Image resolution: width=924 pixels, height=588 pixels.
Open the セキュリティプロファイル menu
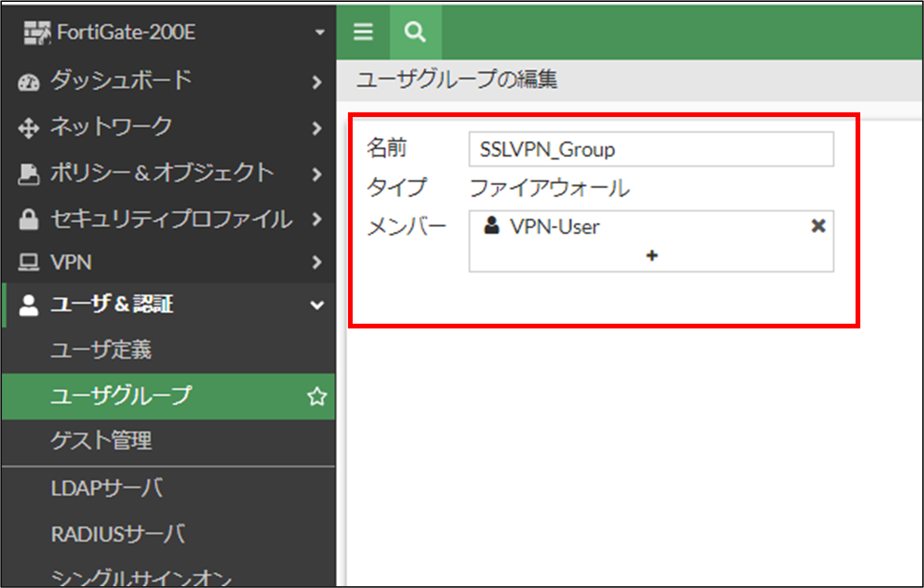tap(168, 219)
